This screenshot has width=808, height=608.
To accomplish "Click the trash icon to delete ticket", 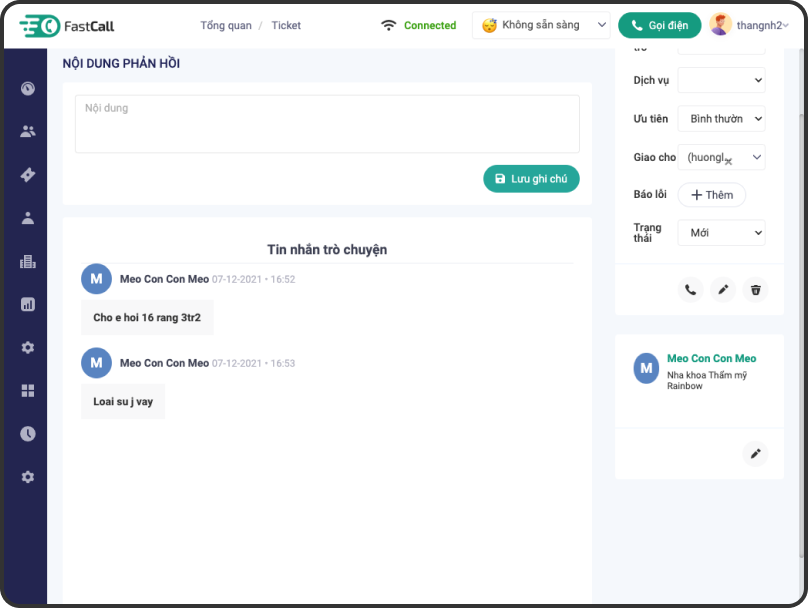I will pyautogui.click(x=756, y=290).
